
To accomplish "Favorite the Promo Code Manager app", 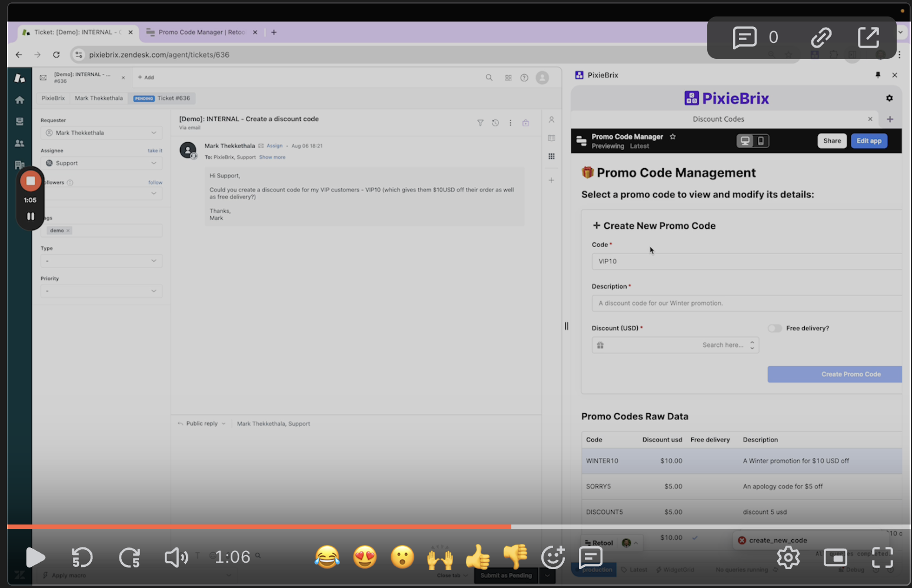I will click(x=673, y=136).
